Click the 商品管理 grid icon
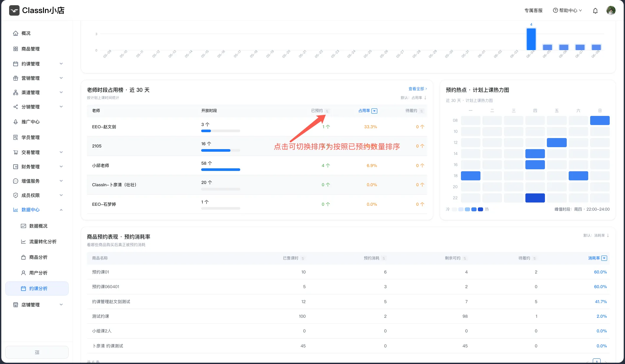This screenshot has width=625, height=364. [x=15, y=49]
